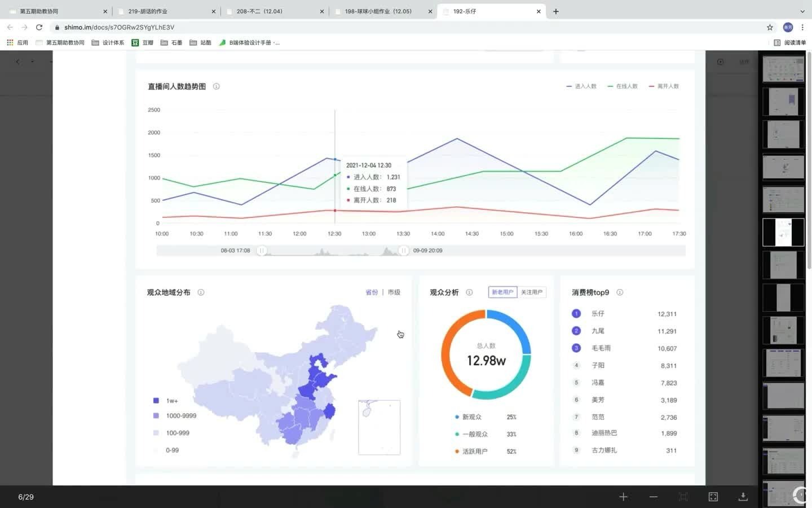Open the 站酷 bookmark folder

[x=201, y=42]
